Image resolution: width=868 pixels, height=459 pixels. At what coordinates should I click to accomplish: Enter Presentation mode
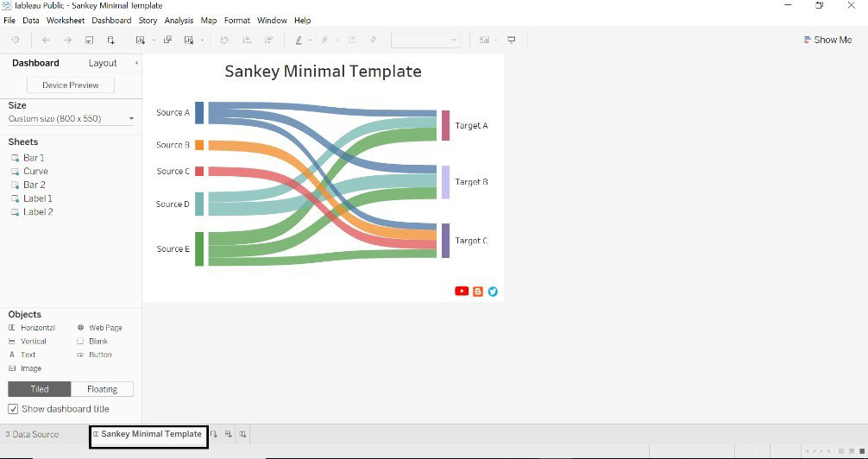click(x=512, y=40)
